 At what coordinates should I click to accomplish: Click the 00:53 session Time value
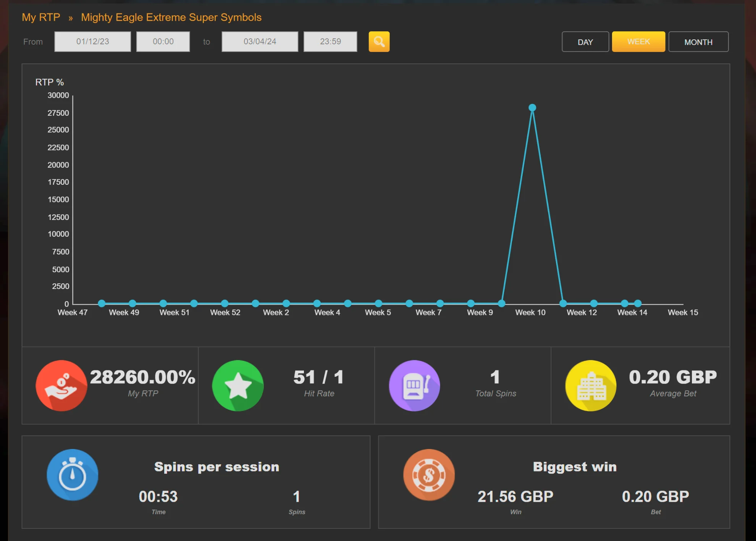point(158,497)
